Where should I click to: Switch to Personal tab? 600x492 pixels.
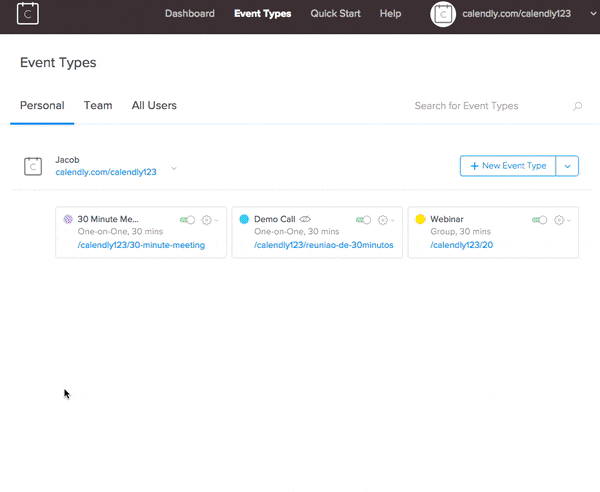click(42, 106)
